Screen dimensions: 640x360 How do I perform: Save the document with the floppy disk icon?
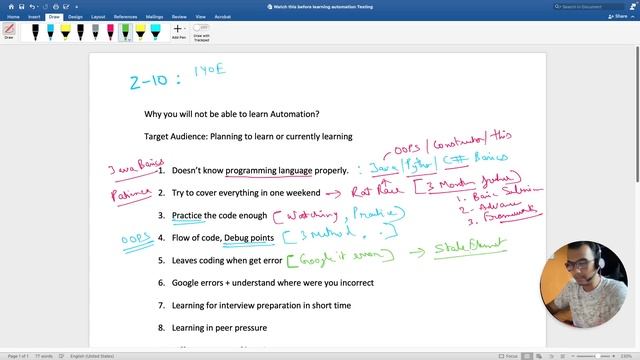pos(21,7)
